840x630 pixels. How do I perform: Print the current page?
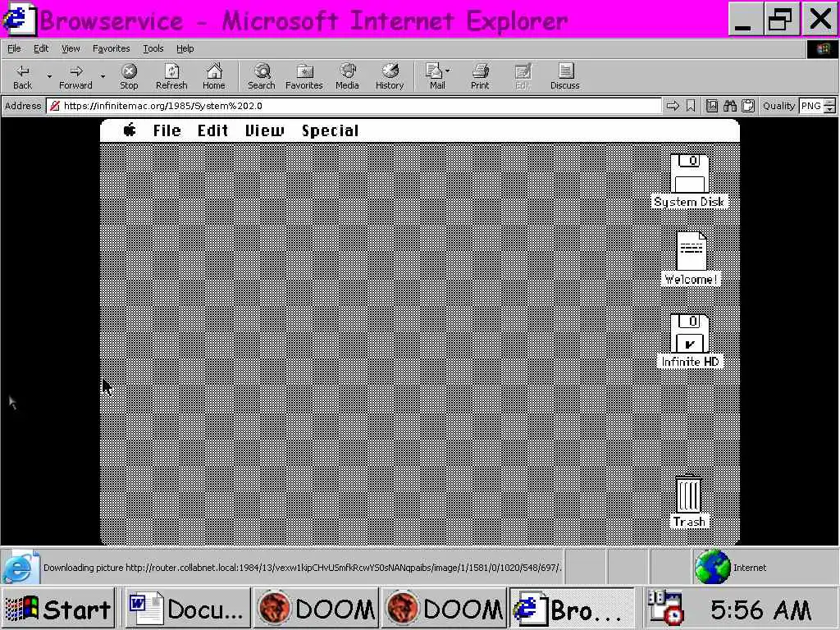pyautogui.click(x=480, y=76)
